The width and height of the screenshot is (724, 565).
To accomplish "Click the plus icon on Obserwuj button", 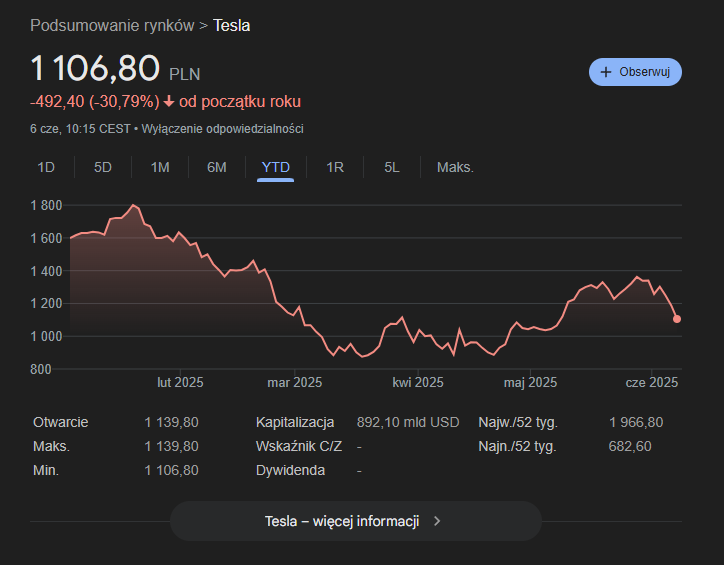I will click(x=606, y=72).
